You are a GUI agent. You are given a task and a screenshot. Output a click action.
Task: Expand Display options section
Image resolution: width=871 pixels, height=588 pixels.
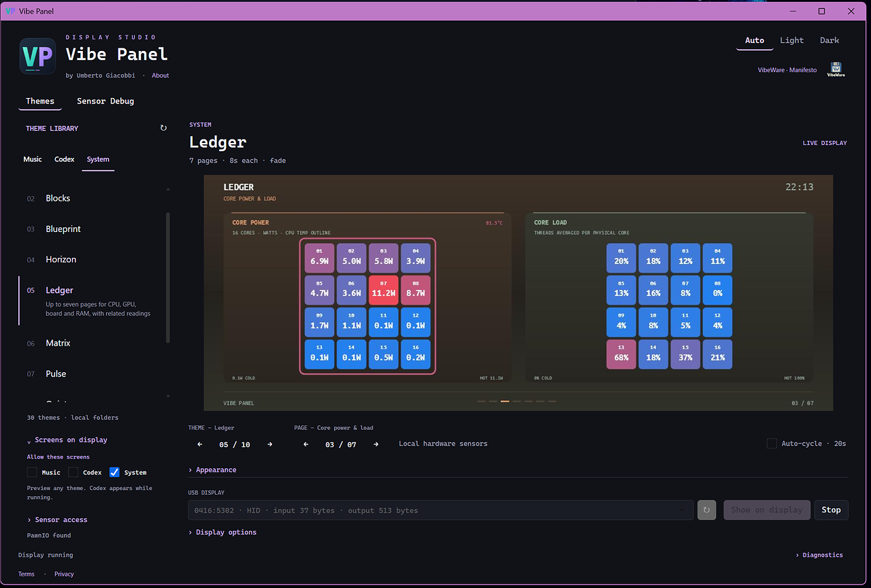223,532
